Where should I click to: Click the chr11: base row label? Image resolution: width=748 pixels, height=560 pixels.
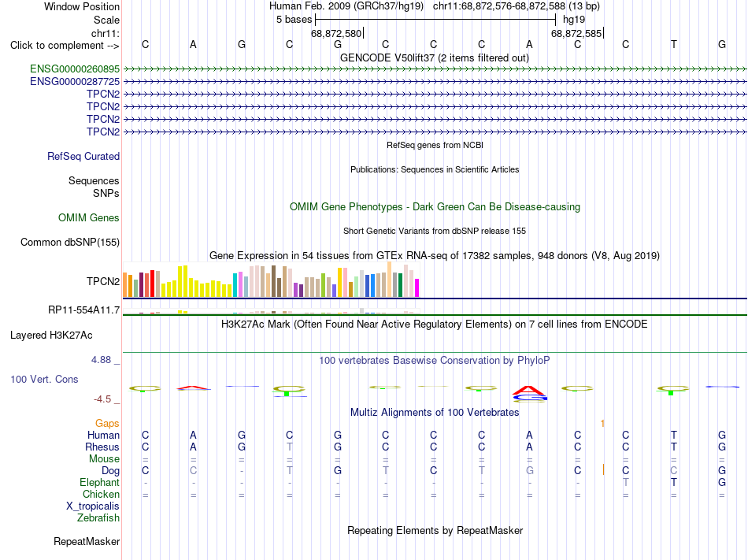point(106,33)
